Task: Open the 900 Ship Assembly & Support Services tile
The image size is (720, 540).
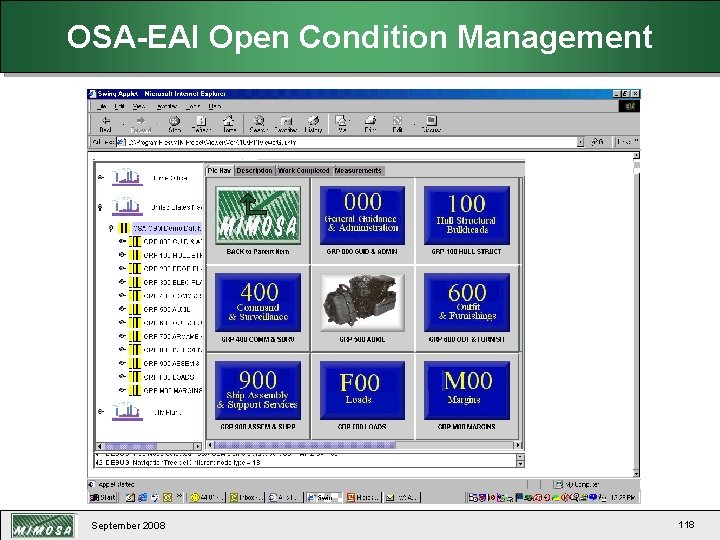Action: [x=258, y=390]
